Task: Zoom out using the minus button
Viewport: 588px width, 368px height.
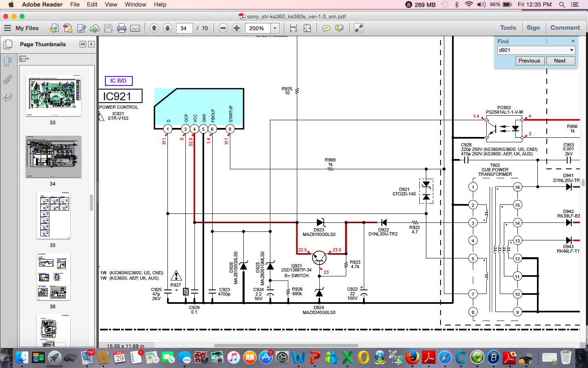Action: [x=223, y=28]
